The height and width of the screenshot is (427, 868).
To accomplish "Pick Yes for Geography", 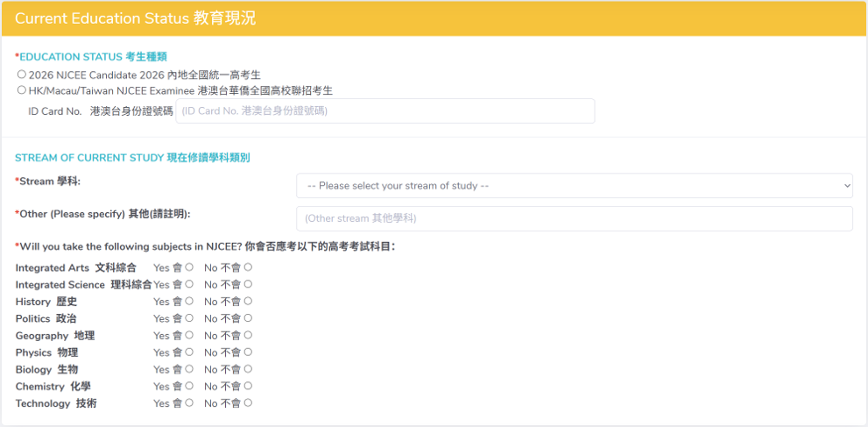I will [x=189, y=335].
